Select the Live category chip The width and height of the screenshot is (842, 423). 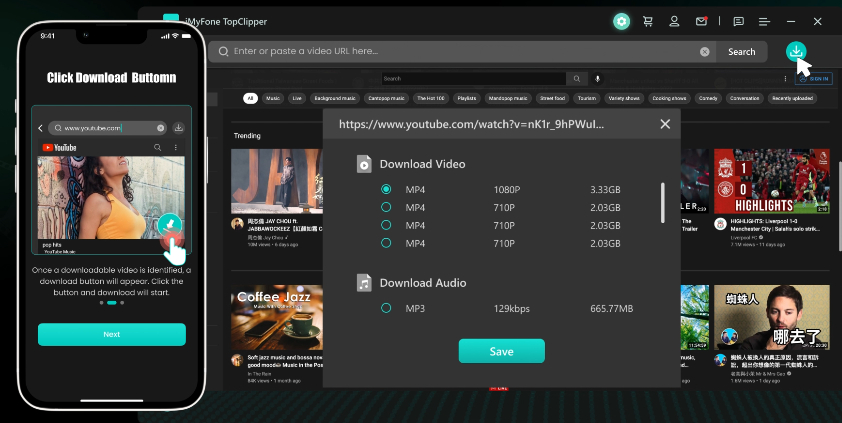coord(297,98)
